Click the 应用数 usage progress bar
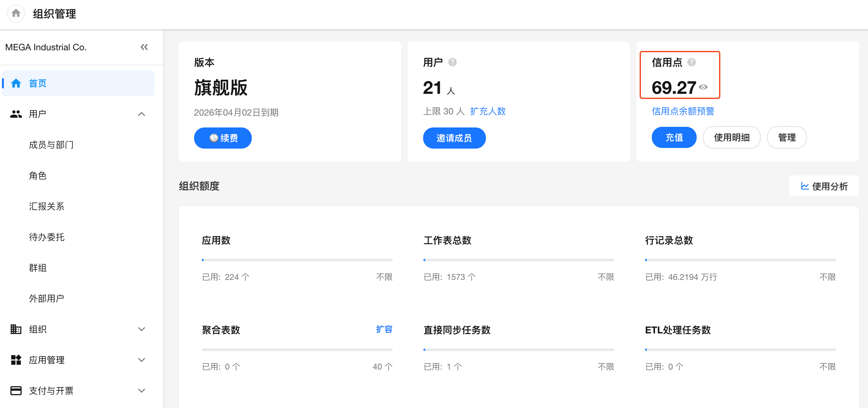The height and width of the screenshot is (408, 868). tap(297, 260)
